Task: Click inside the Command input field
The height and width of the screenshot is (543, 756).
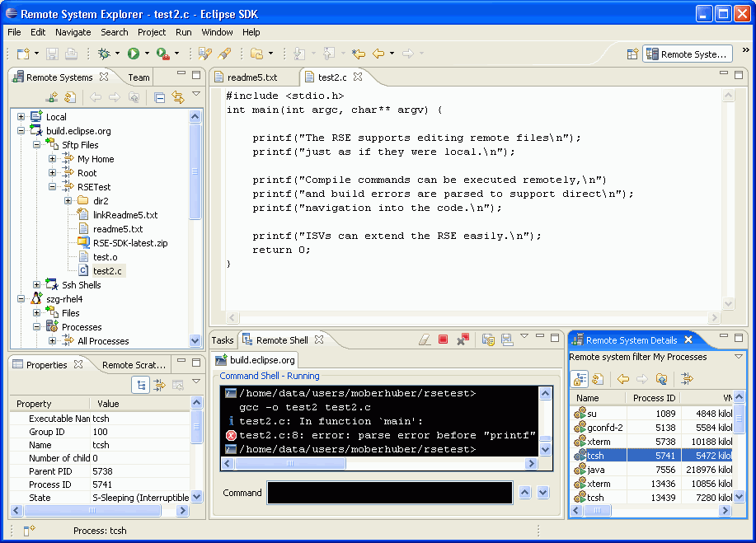Action: (390, 493)
